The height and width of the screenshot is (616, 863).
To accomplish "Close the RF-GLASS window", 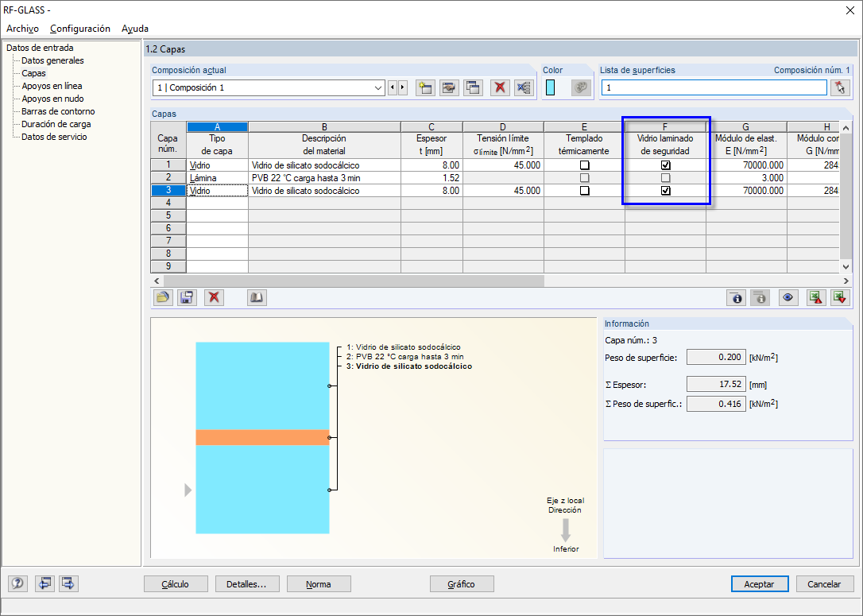I will (x=849, y=10).
